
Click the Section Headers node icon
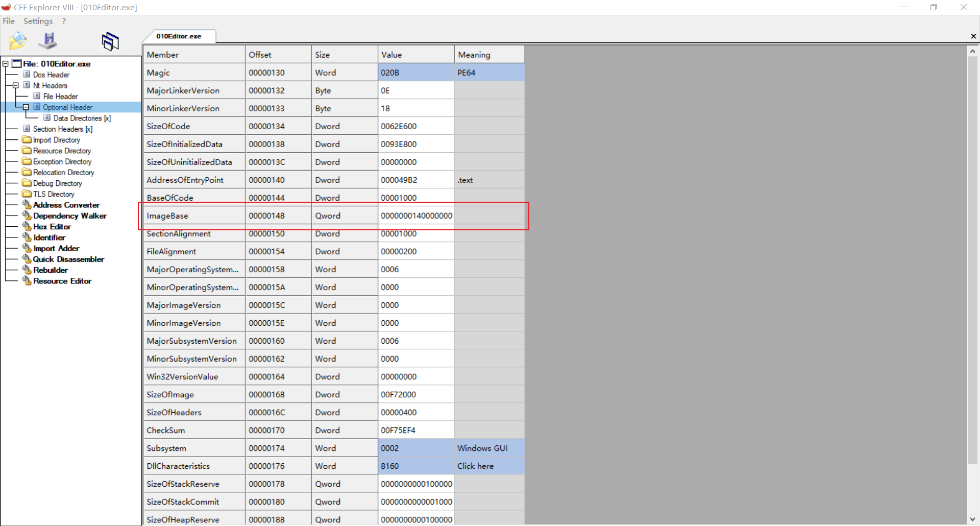click(x=27, y=129)
